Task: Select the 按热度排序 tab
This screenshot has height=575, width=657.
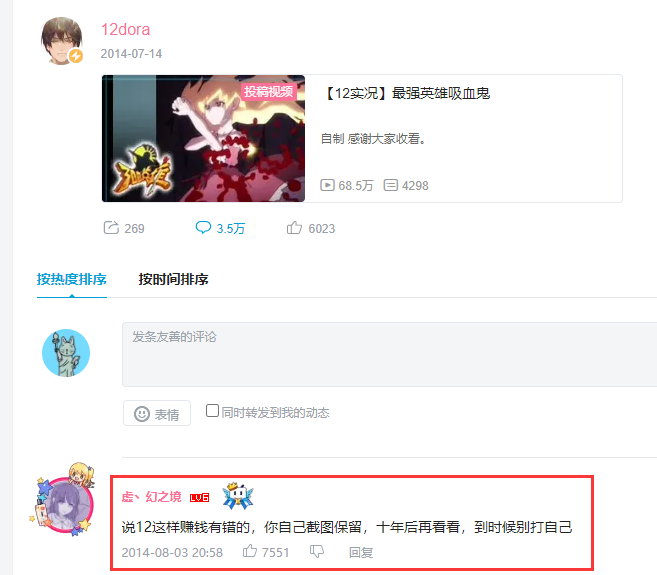Action: 72,279
